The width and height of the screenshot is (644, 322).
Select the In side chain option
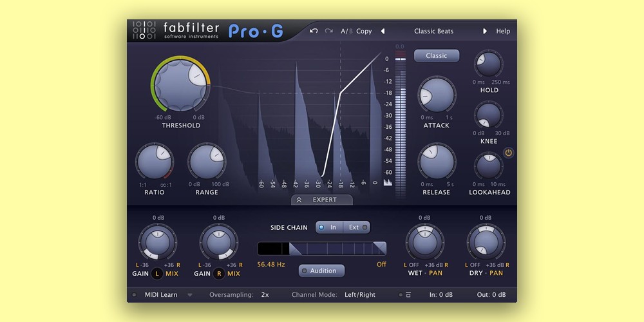click(x=329, y=227)
